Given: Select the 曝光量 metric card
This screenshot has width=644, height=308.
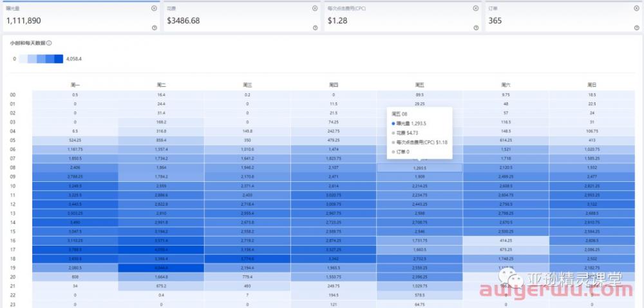Looking at the screenshot, I should coord(81,17).
